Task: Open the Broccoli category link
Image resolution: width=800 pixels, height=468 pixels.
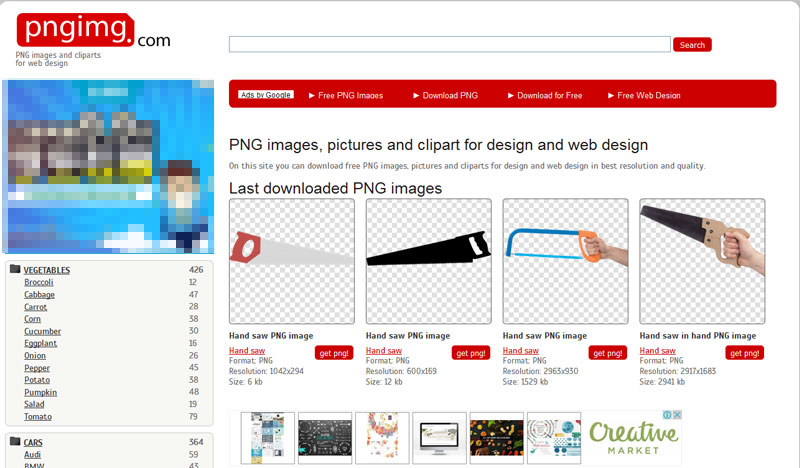Action: coord(39,283)
